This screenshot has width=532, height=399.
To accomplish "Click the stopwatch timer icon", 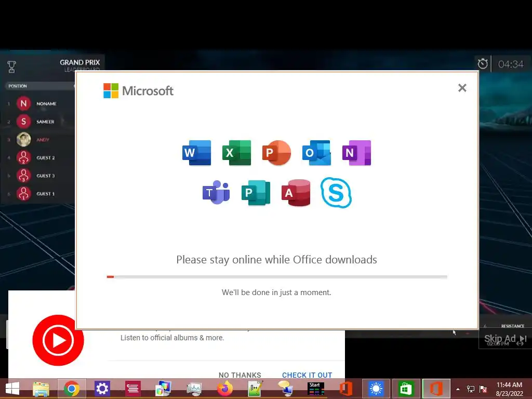I will [x=483, y=63].
